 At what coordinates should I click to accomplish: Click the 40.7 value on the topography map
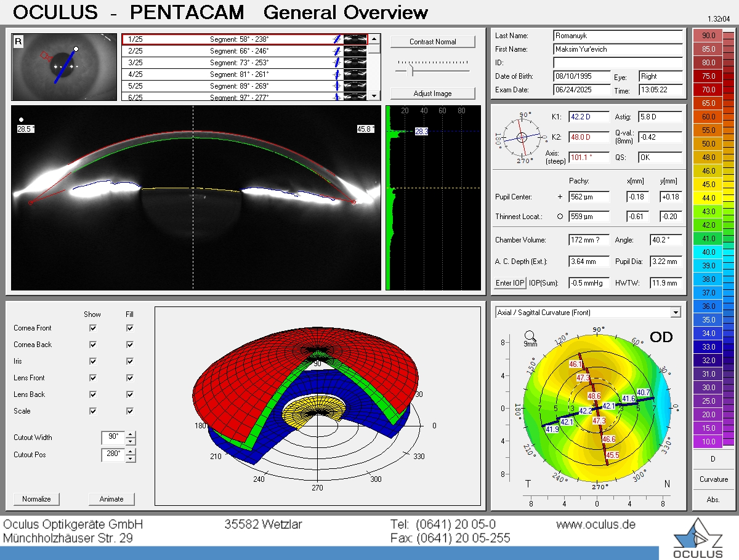[644, 392]
